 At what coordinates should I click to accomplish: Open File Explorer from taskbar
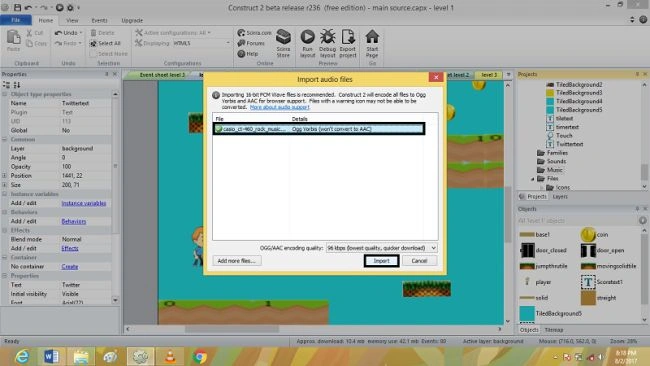click(81, 356)
